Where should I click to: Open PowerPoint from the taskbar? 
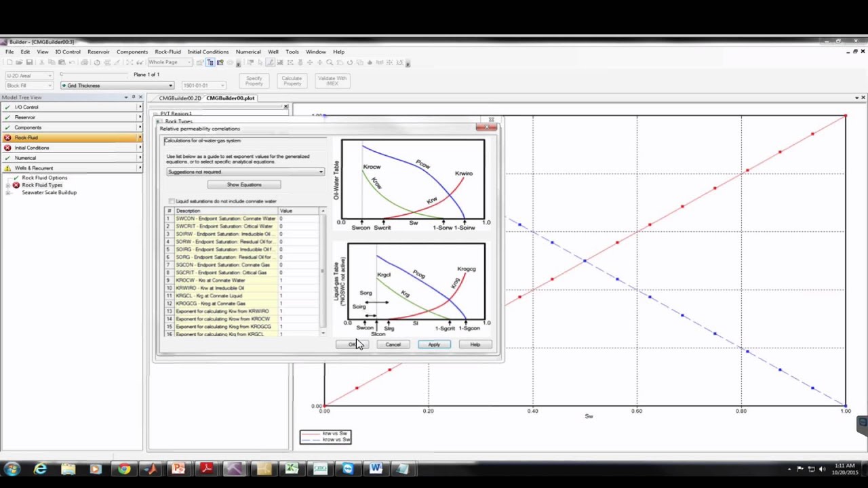[178, 468]
